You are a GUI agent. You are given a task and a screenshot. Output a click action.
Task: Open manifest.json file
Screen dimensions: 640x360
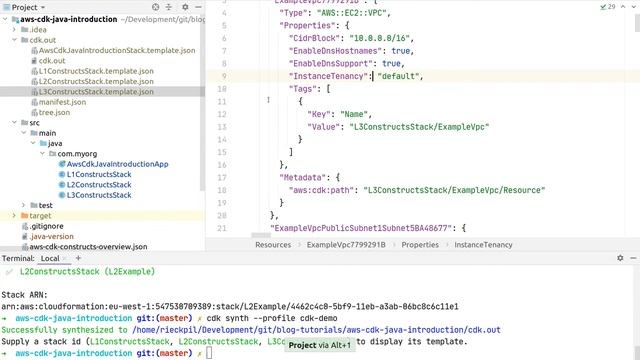pyautogui.click(x=62, y=102)
